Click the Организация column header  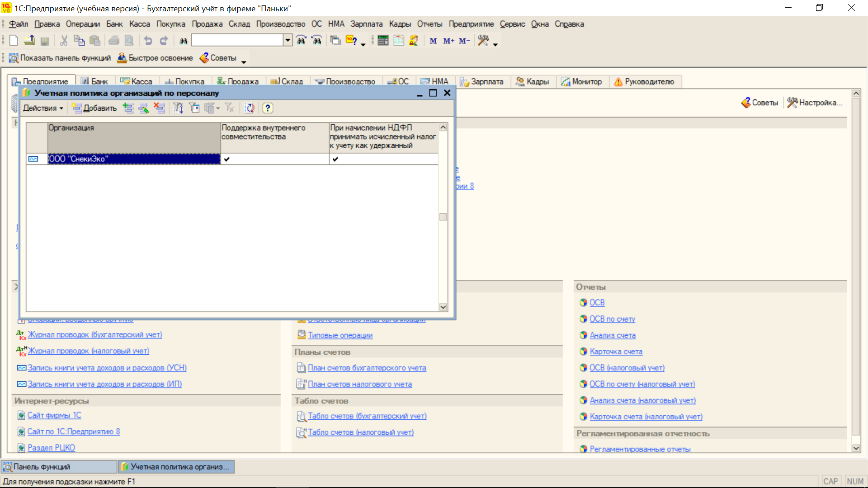134,137
